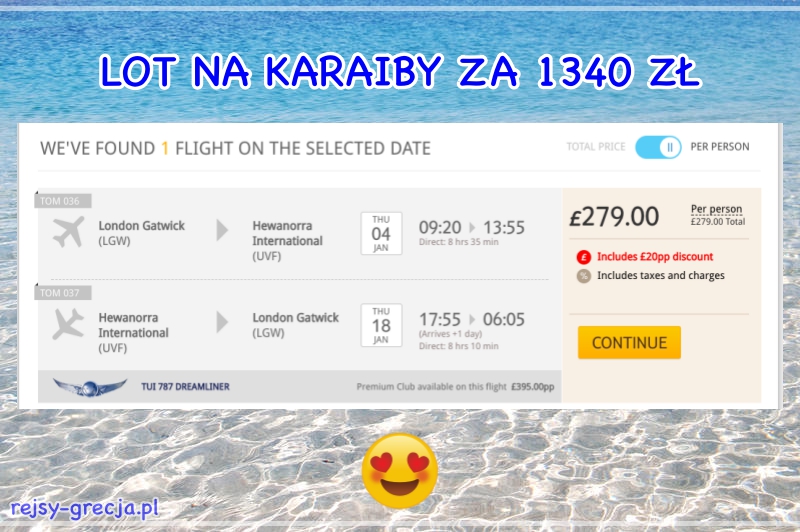Toggle the total price / per person switch
This screenshot has width=800, height=532.
[x=658, y=147]
